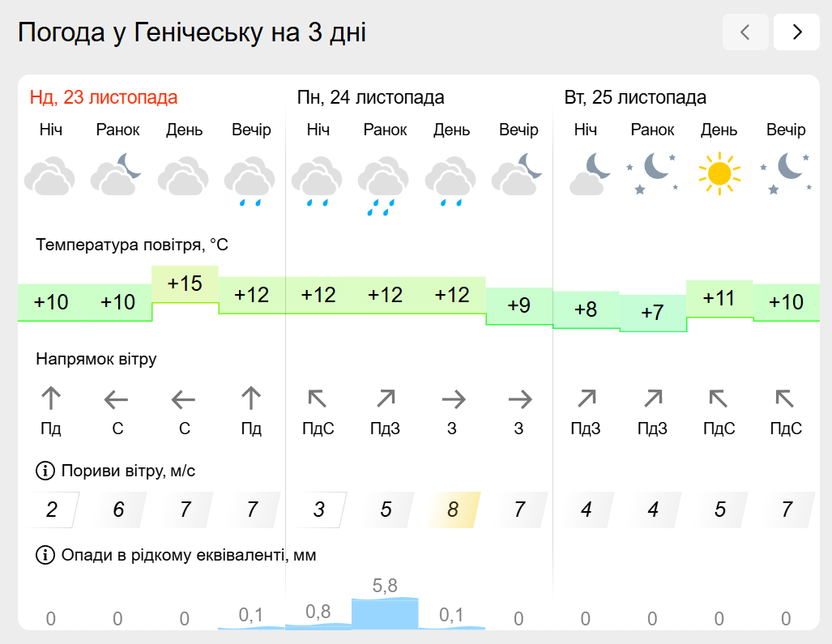Select the Нд, 23 листопада date heading
This screenshot has width=832, height=644.
[x=104, y=98]
